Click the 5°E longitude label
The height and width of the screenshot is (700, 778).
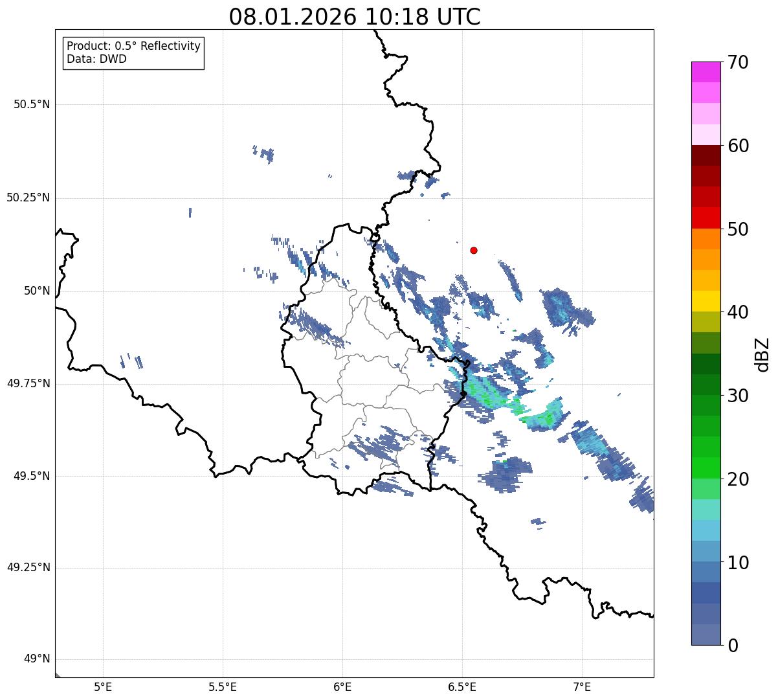pos(103,686)
